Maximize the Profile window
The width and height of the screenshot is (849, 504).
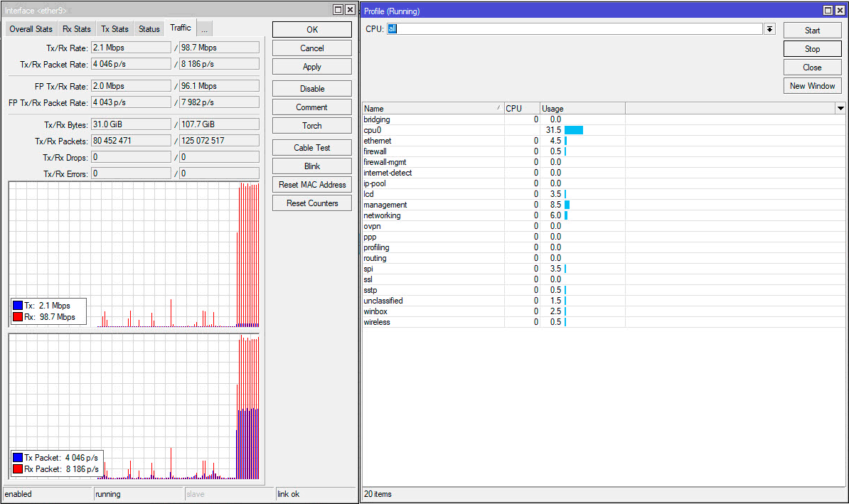click(x=828, y=11)
